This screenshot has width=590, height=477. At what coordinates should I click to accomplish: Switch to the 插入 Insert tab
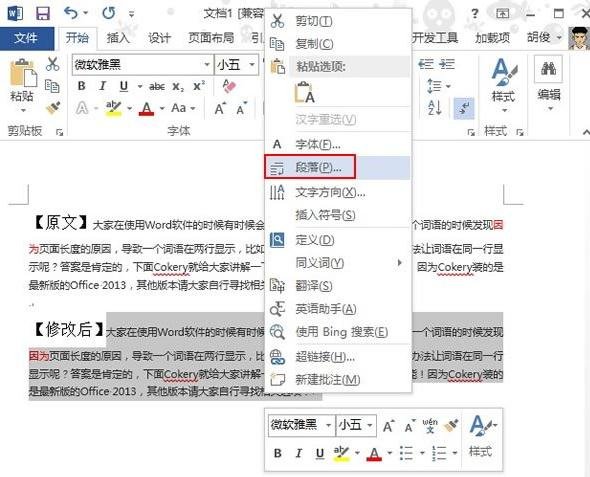[118, 38]
